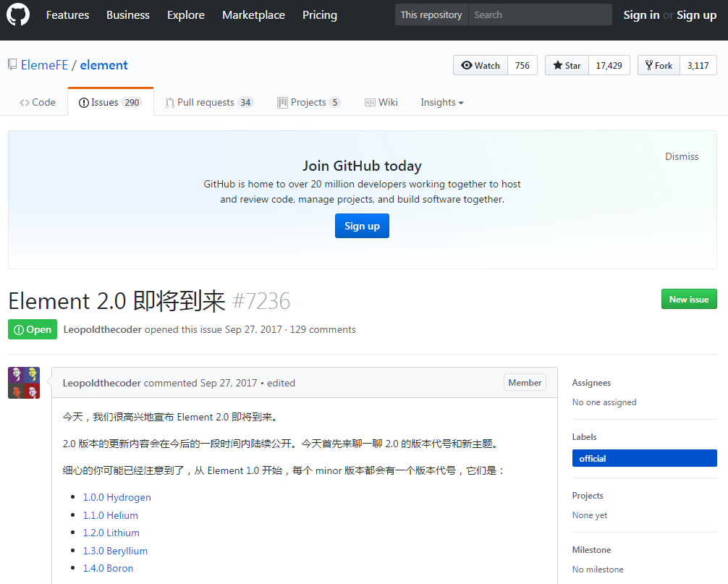Click the repository book icon beside ElemeFE

pyautogui.click(x=12, y=64)
